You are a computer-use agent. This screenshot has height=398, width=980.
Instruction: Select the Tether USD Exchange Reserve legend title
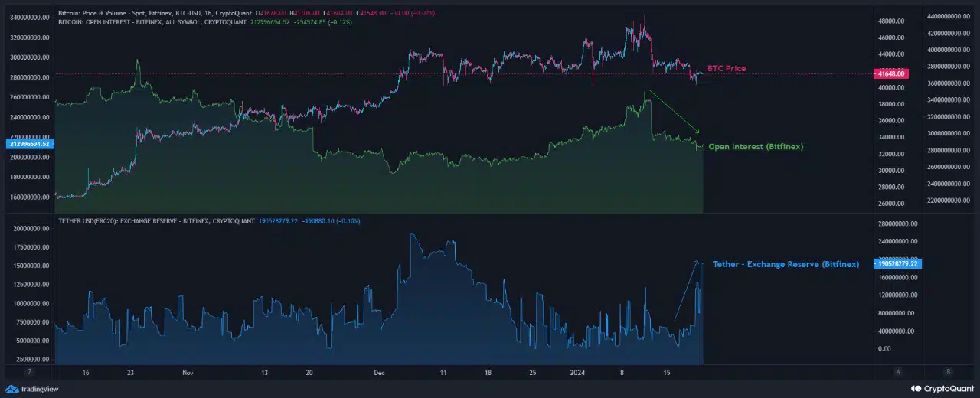156,221
